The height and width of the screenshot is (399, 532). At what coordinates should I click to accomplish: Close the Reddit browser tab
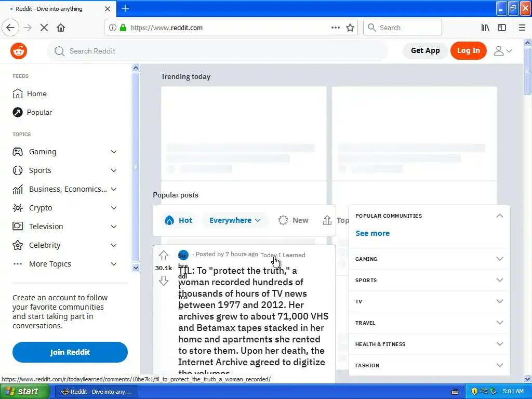coord(108,9)
